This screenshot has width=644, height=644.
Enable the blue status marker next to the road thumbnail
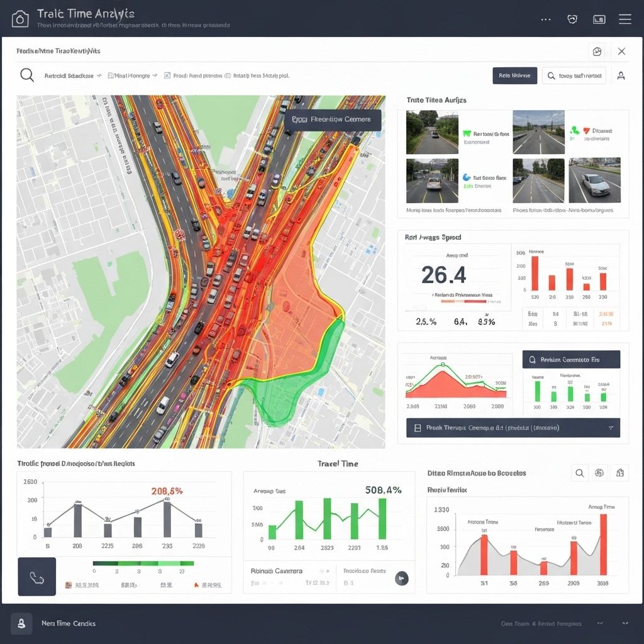[467, 177]
